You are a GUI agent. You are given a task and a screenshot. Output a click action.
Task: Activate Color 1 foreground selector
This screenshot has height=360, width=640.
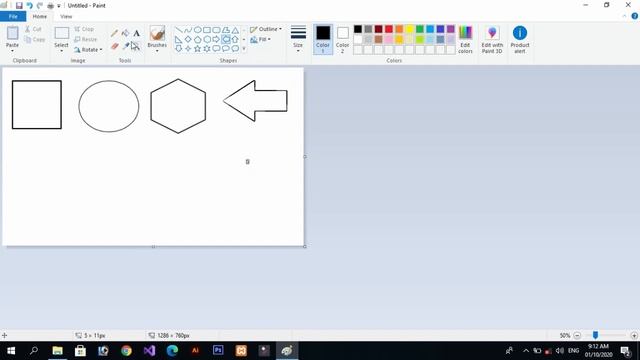pyautogui.click(x=323, y=39)
